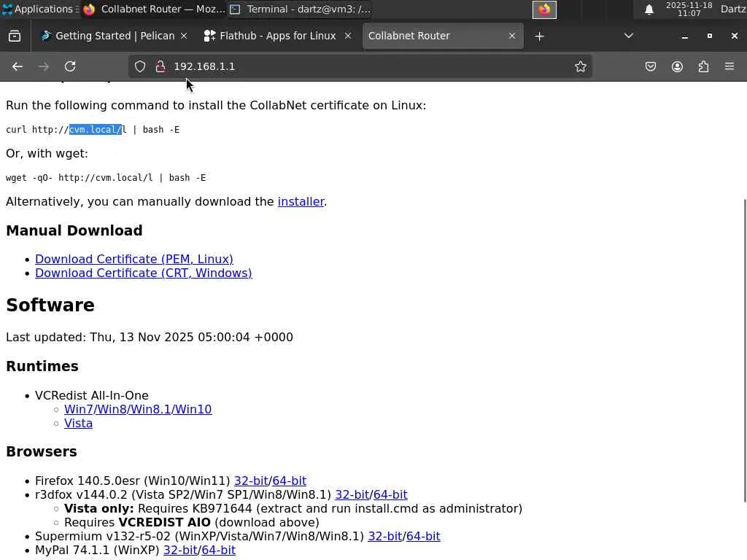Click the highlighted cvm.local/ text in curl command

point(96,130)
